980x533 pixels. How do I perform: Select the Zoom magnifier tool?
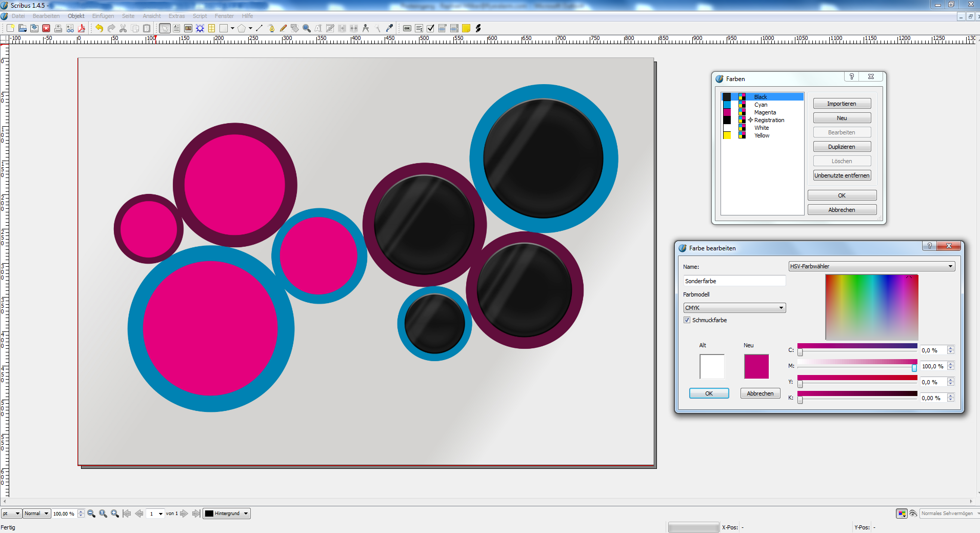(306, 28)
